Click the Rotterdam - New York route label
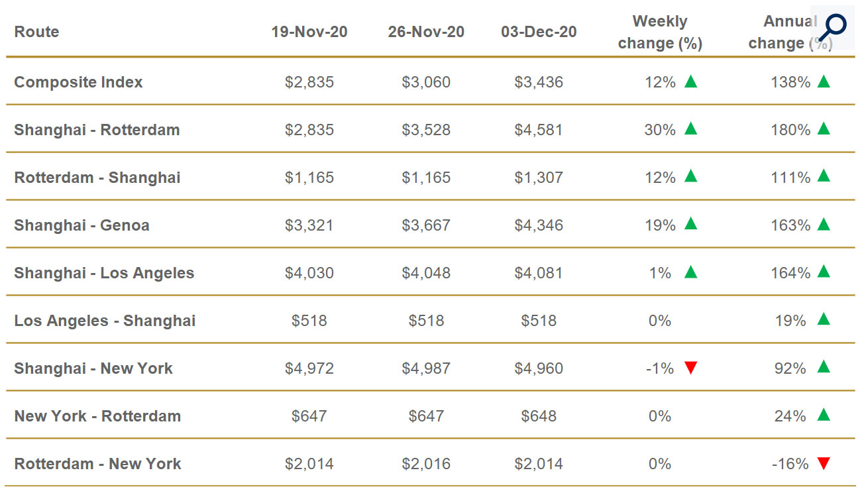Viewport: 868px width, 497px height. coord(97,464)
